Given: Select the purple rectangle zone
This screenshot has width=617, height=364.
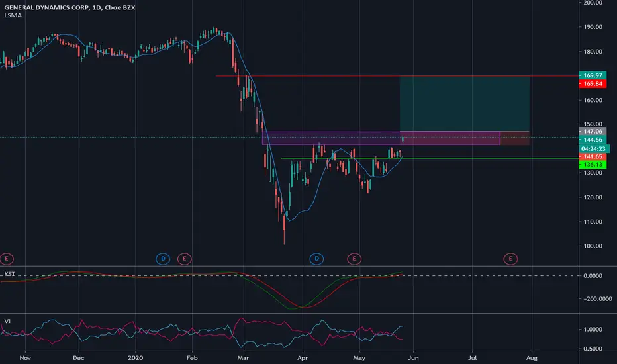Looking at the screenshot, I should pos(381,138).
